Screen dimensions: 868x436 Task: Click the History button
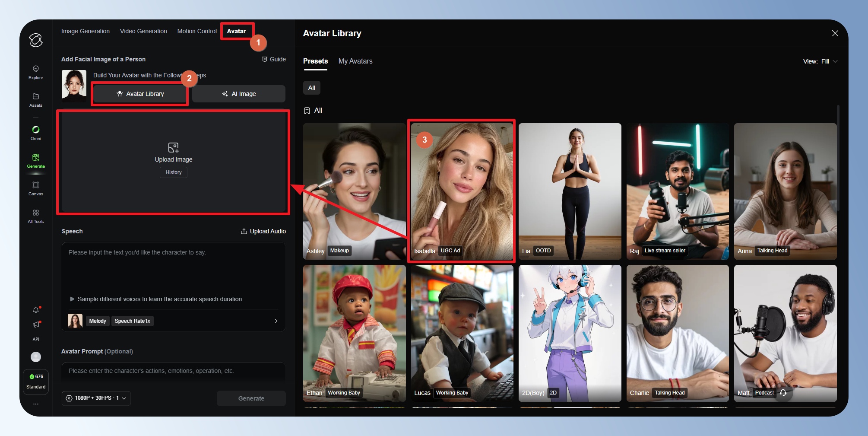[174, 172]
